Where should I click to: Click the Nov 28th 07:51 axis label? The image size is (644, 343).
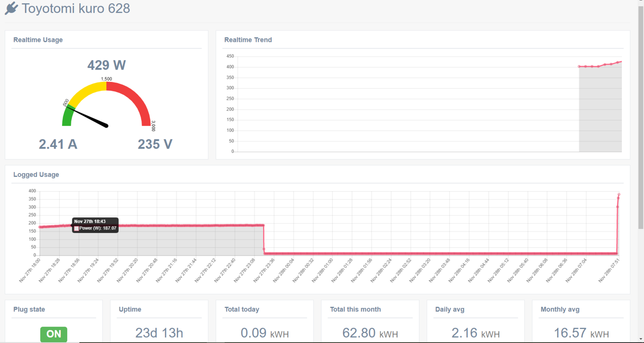coord(609,271)
